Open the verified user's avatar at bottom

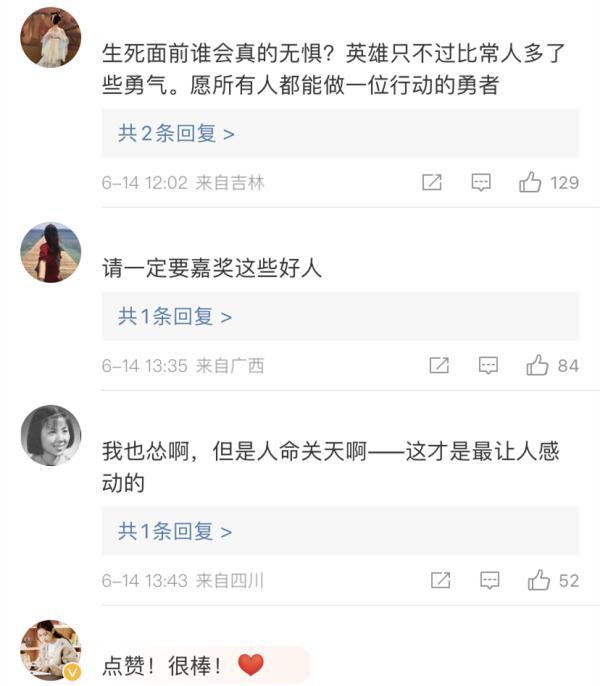tap(51, 648)
